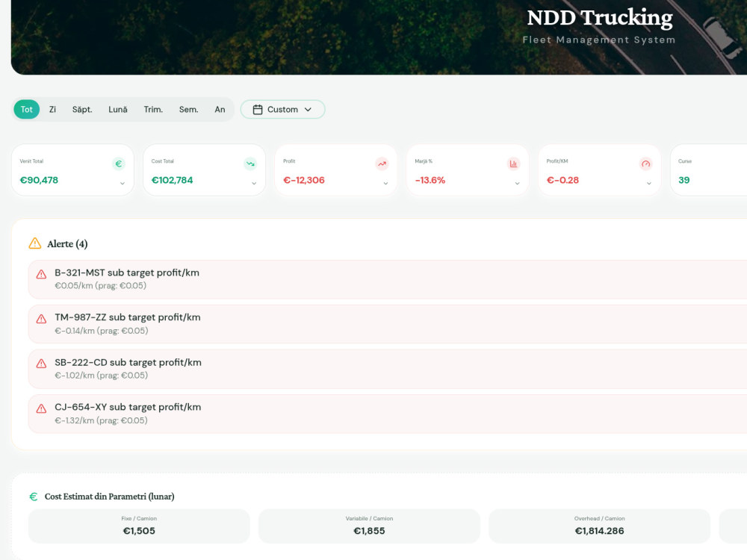The width and height of the screenshot is (747, 560).
Task: Select the Lună period tab
Action: pyautogui.click(x=118, y=110)
